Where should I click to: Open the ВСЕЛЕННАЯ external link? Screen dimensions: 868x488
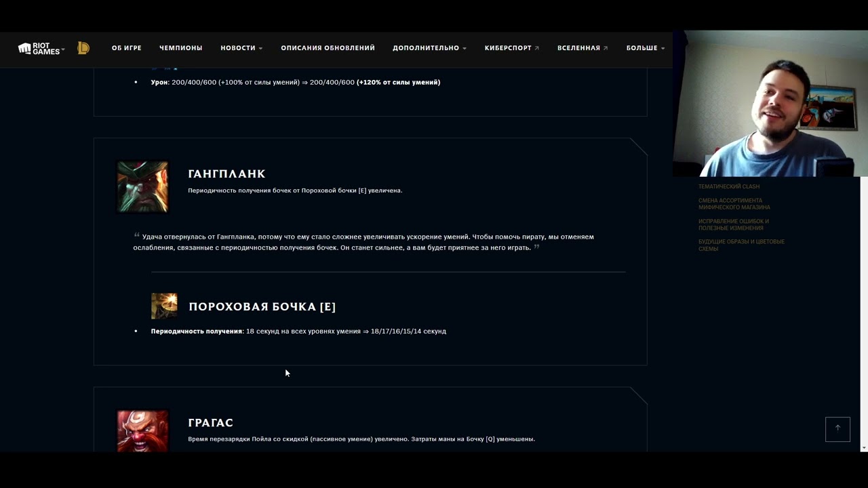point(583,48)
